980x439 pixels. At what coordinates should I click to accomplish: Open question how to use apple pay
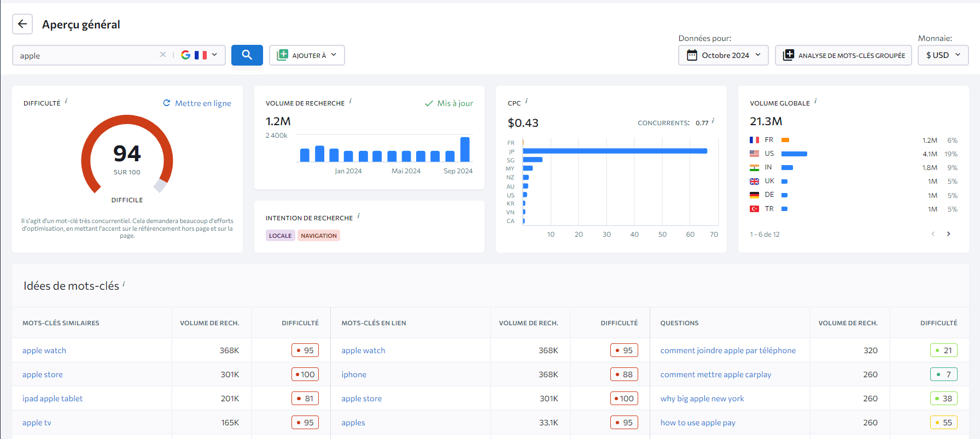point(698,423)
